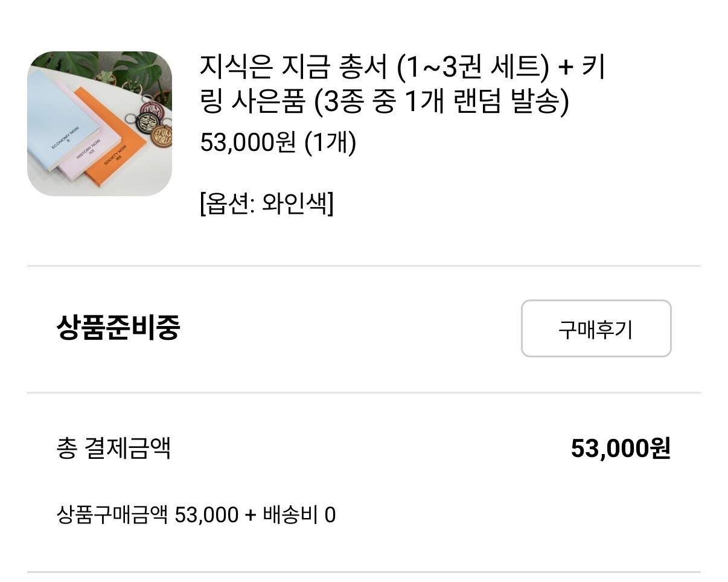Open the 구매후기 review button
728x582 pixels.
(596, 328)
